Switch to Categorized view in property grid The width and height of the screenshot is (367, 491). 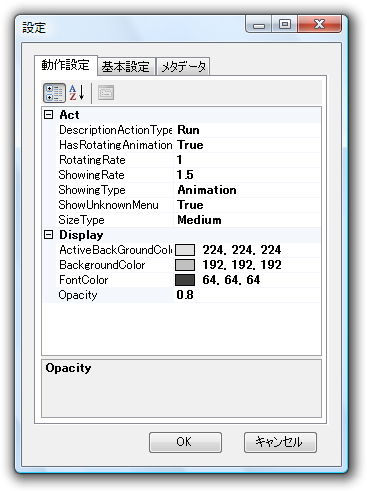pyautogui.click(x=54, y=93)
